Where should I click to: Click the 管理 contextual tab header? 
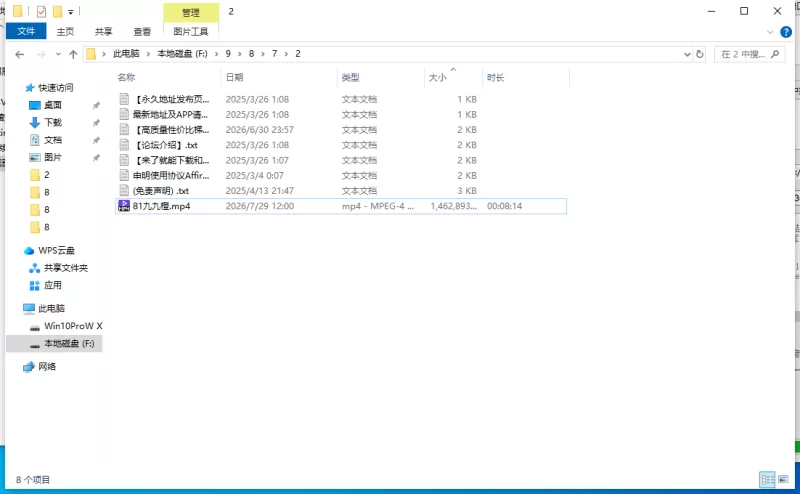point(191,12)
